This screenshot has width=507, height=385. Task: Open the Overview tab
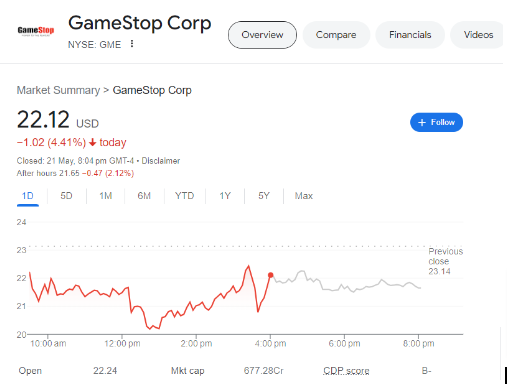click(262, 35)
